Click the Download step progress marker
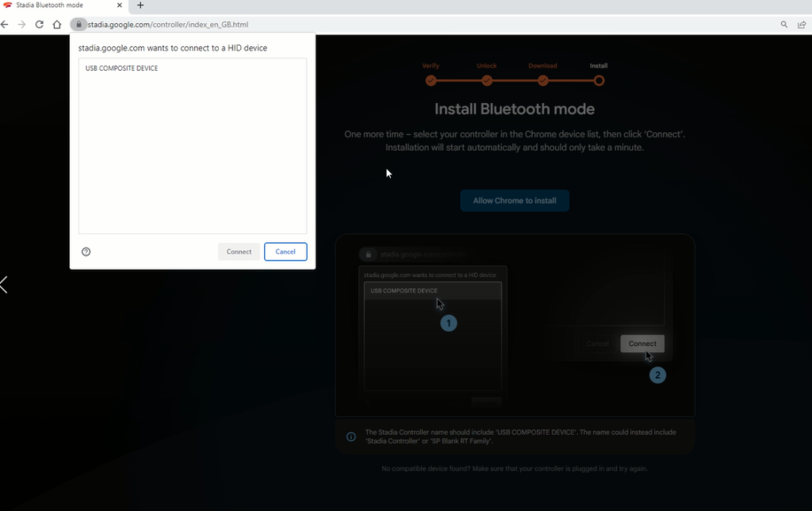Viewport: 812px width, 511px height. [543, 80]
